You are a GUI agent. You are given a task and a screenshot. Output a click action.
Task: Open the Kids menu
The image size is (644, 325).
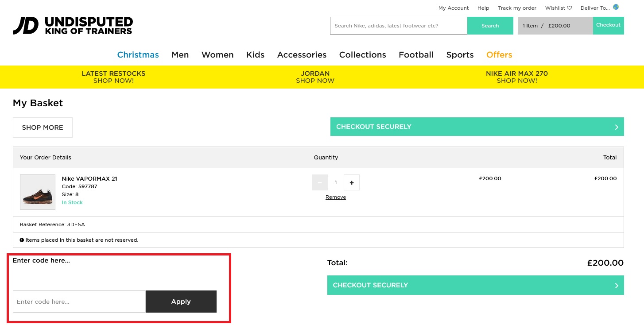tap(255, 55)
